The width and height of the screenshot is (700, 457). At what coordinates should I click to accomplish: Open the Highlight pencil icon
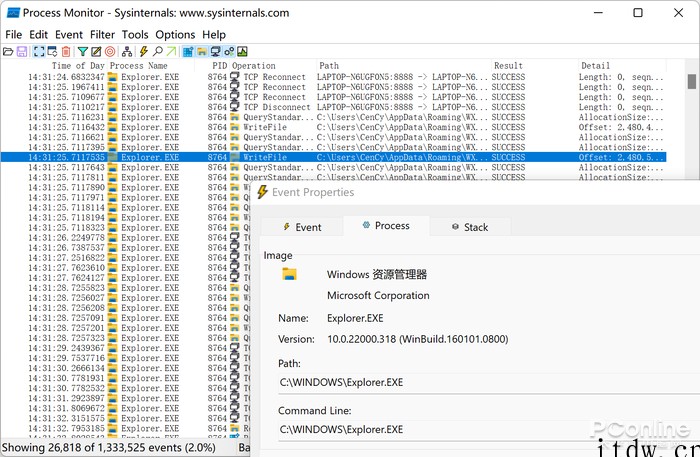pyautogui.click(x=96, y=52)
